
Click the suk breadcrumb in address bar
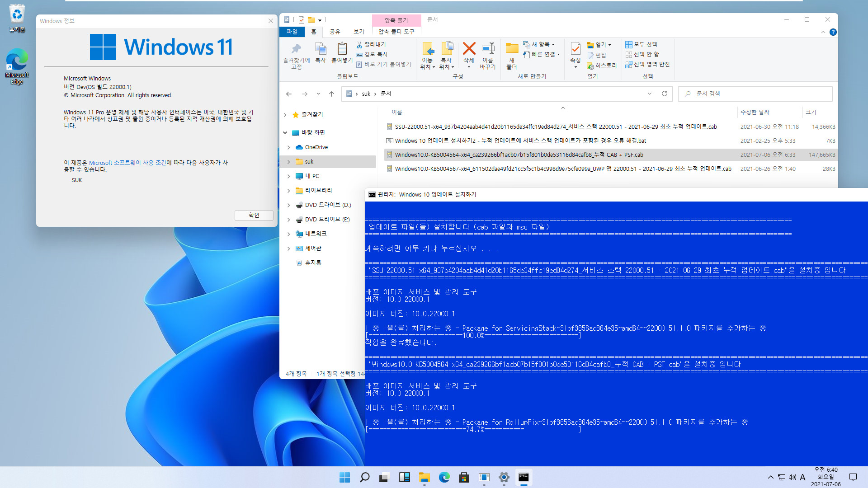tap(366, 94)
